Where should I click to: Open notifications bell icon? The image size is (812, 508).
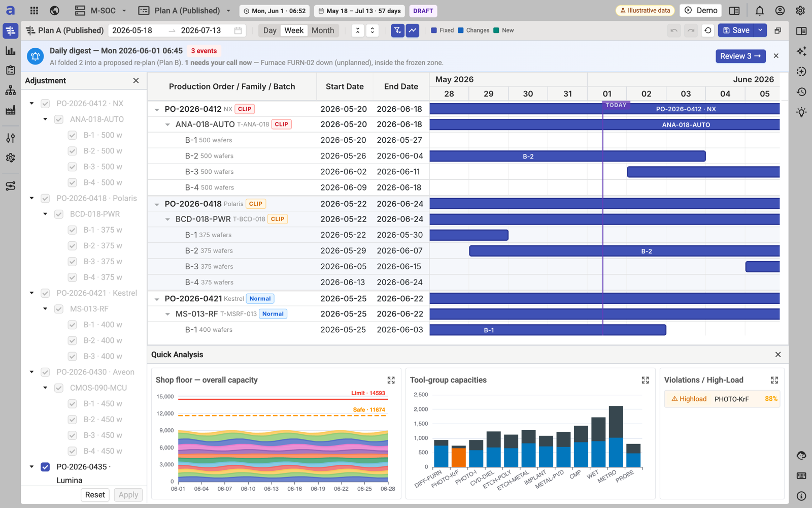click(760, 11)
